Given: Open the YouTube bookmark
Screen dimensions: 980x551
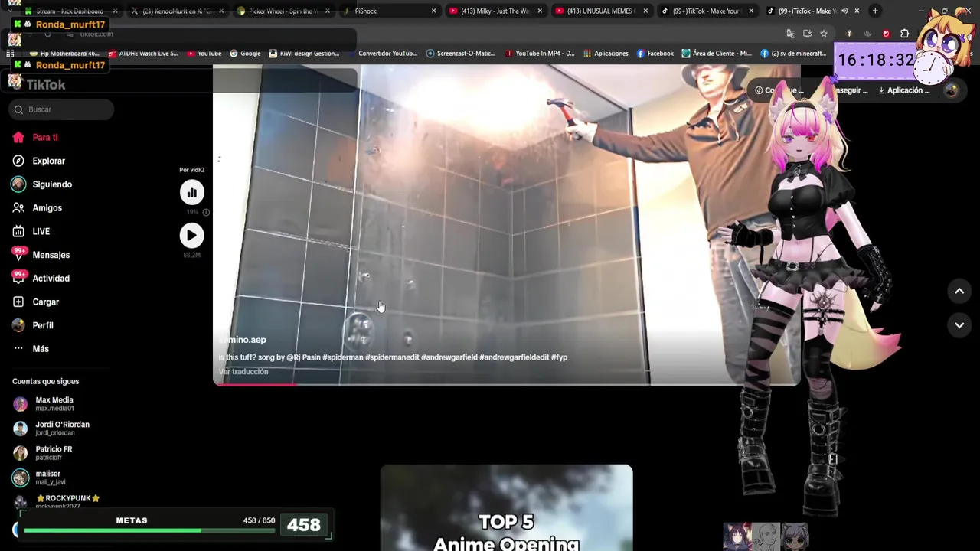Looking at the screenshot, I should pyautogui.click(x=204, y=54).
